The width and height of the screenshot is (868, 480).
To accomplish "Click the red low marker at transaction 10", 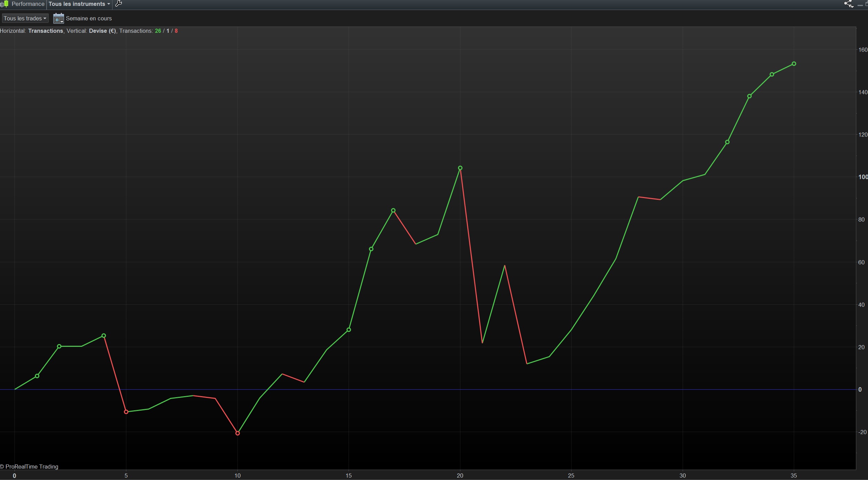I will (237, 433).
